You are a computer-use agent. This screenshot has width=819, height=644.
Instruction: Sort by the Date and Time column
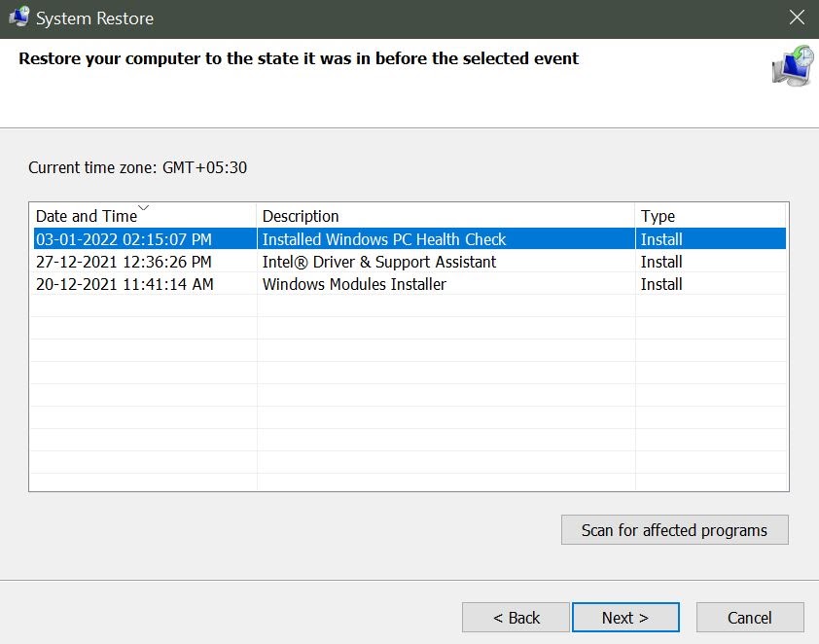[x=143, y=216]
